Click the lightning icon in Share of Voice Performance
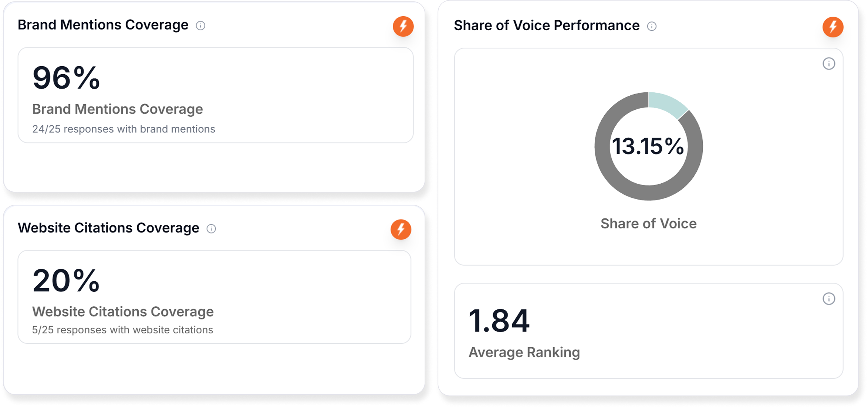The height and width of the screenshot is (408, 868). (x=833, y=27)
